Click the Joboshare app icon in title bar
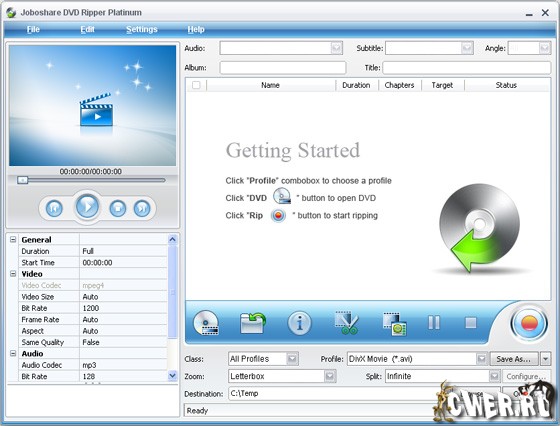Viewport: 560px width, 426px height. coord(11,12)
